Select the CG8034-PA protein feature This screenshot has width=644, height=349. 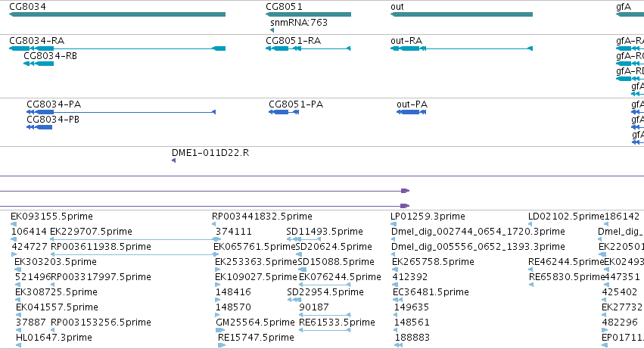[x=121, y=112]
